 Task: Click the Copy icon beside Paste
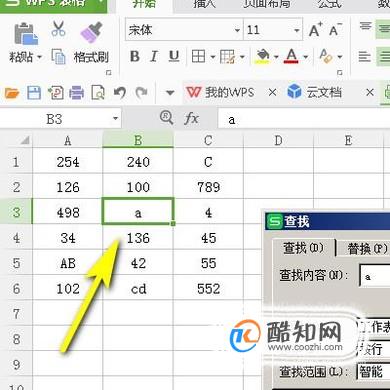[x=58, y=56]
